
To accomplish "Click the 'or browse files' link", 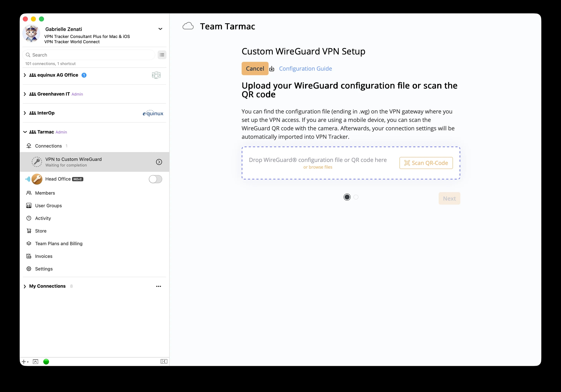I will [x=318, y=167].
